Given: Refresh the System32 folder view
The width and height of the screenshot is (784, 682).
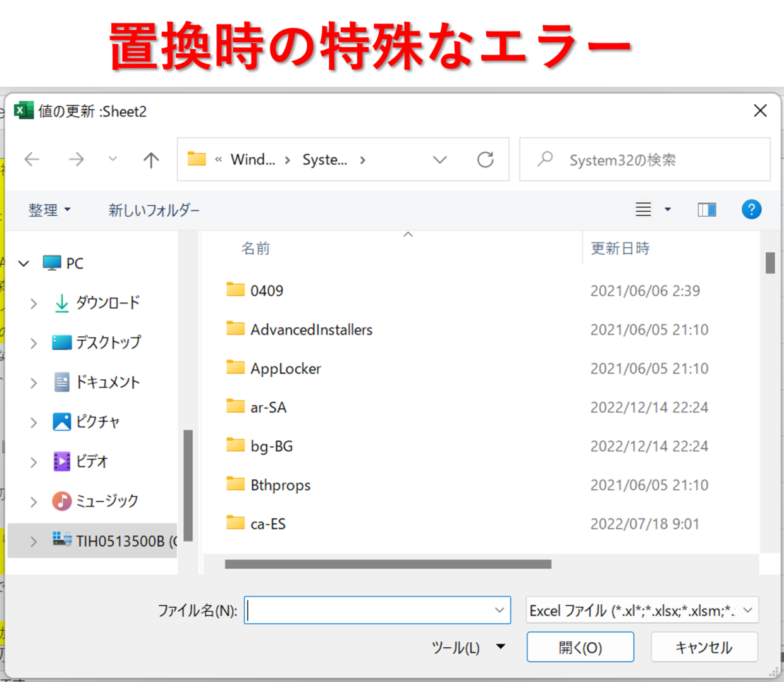Looking at the screenshot, I should [486, 159].
